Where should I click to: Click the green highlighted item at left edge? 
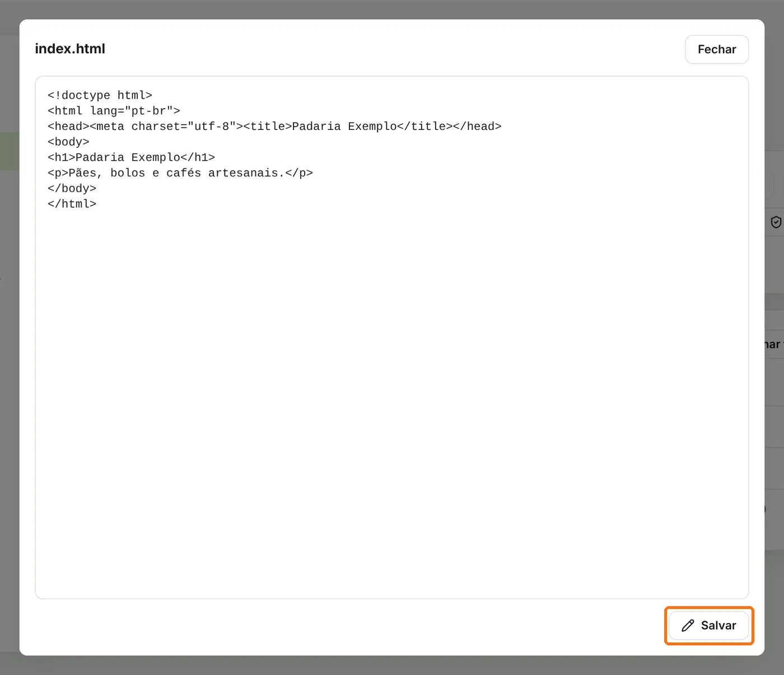pyautogui.click(x=10, y=151)
